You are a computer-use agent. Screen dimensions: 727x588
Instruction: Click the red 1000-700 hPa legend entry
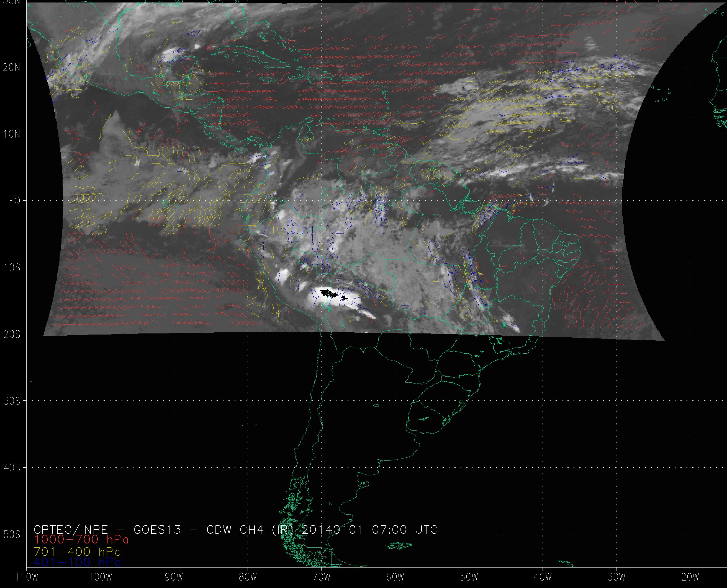81,539
